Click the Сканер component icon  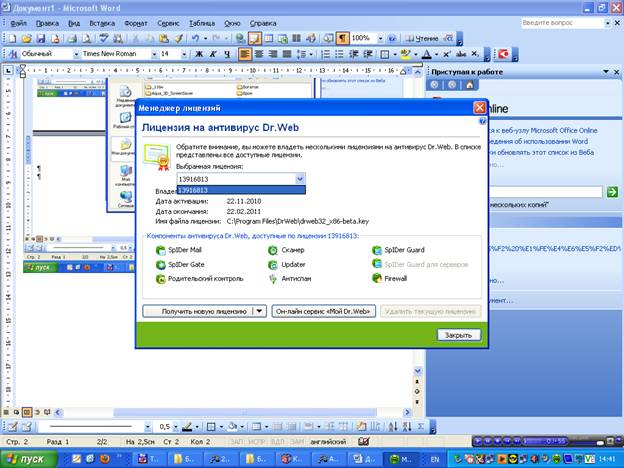coord(273,250)
